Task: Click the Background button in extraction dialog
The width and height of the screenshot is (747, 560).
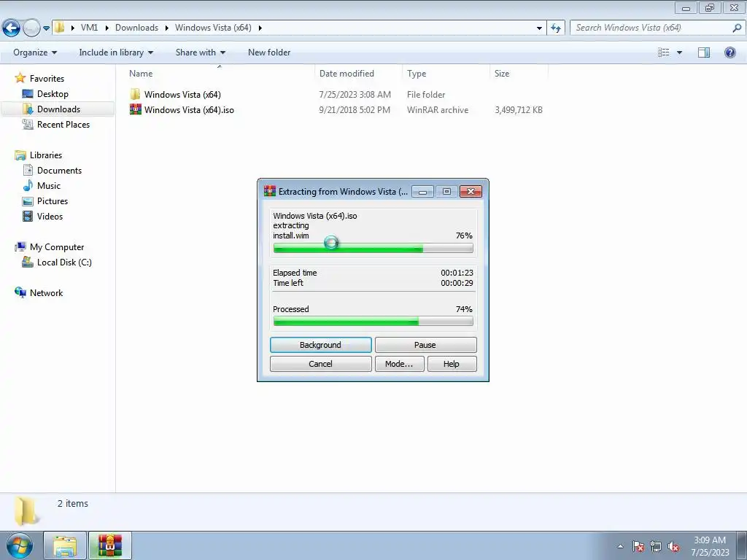Action: (x=321, y=345)
